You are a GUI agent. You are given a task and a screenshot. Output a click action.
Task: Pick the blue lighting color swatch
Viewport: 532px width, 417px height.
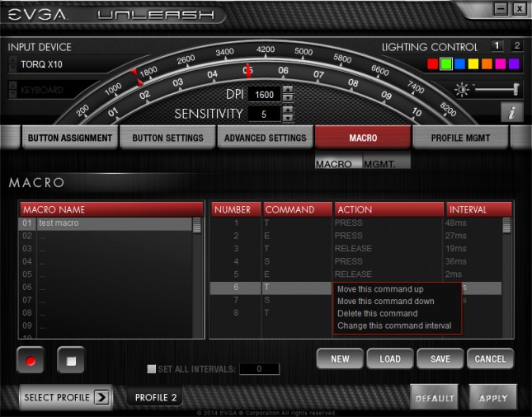click(459, 63)
